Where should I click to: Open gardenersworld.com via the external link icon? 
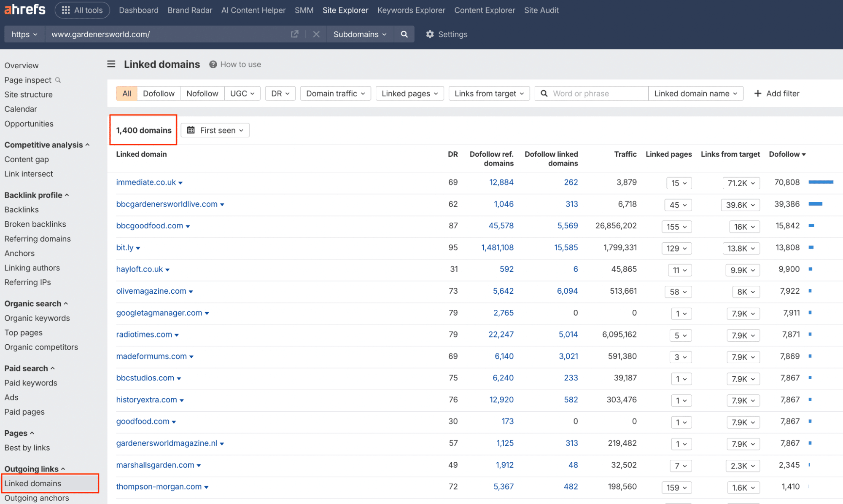pyautogui.click(x=294, y=34)
